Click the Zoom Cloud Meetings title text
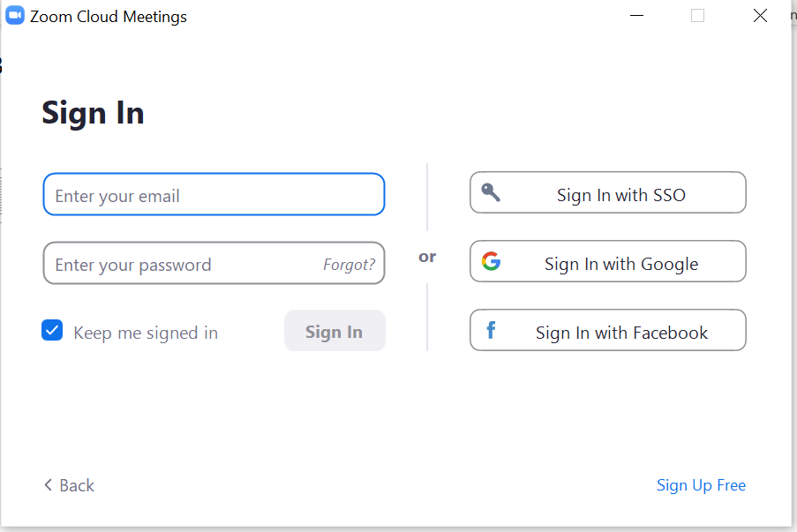Screen dimensions: 797x532 109,17
